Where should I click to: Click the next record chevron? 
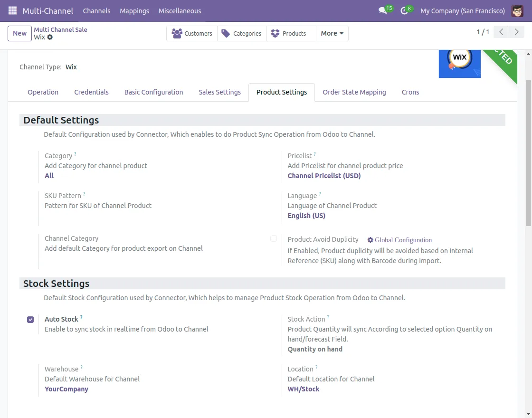[x=517, y=32]
